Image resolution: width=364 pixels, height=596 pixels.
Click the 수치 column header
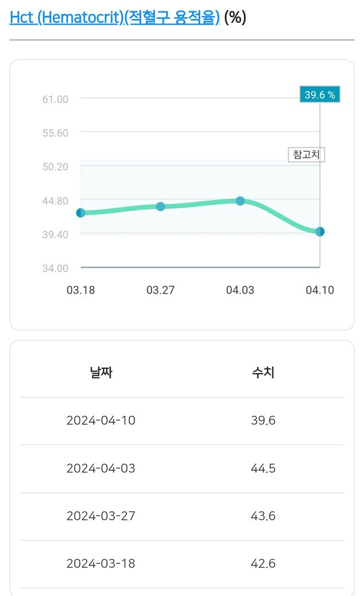coord(263,373)
